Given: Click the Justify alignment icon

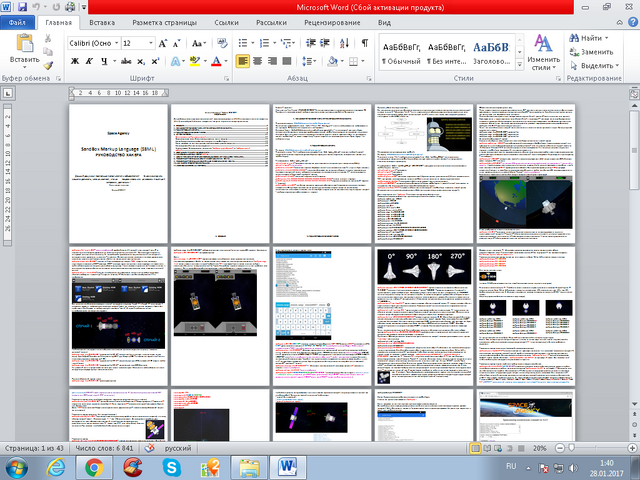Looking at the screenshot, I should coord(287,61).
